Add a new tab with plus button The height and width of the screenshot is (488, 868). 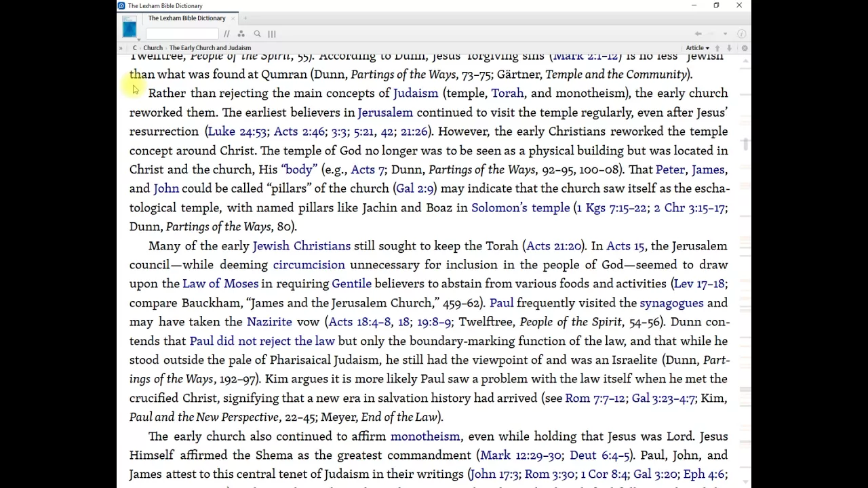245,18
